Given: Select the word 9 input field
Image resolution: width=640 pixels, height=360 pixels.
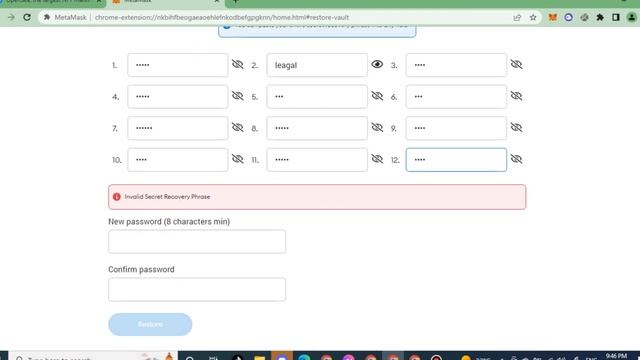Looking at the screenshot, I should pos(456,128).
